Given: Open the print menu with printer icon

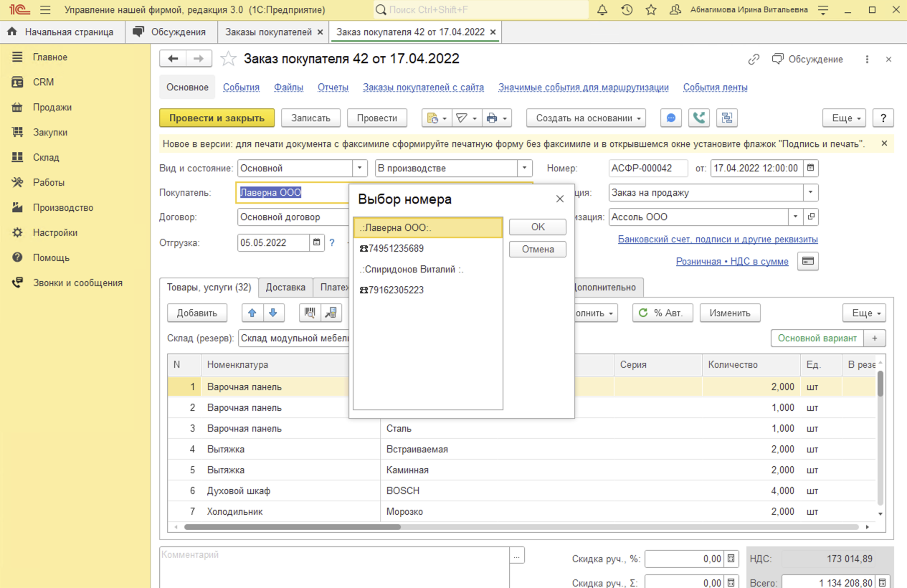Looking at the screenshot, I should [496, 118].
